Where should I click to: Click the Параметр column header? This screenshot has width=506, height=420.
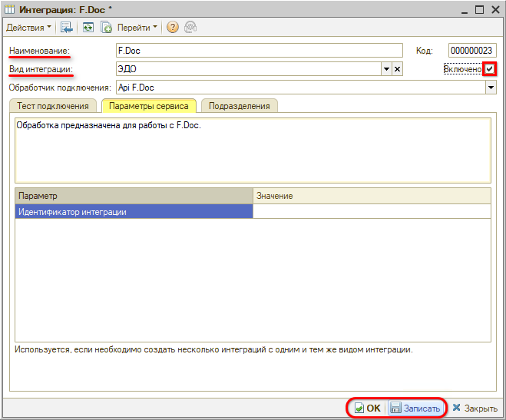coord(134,196)
